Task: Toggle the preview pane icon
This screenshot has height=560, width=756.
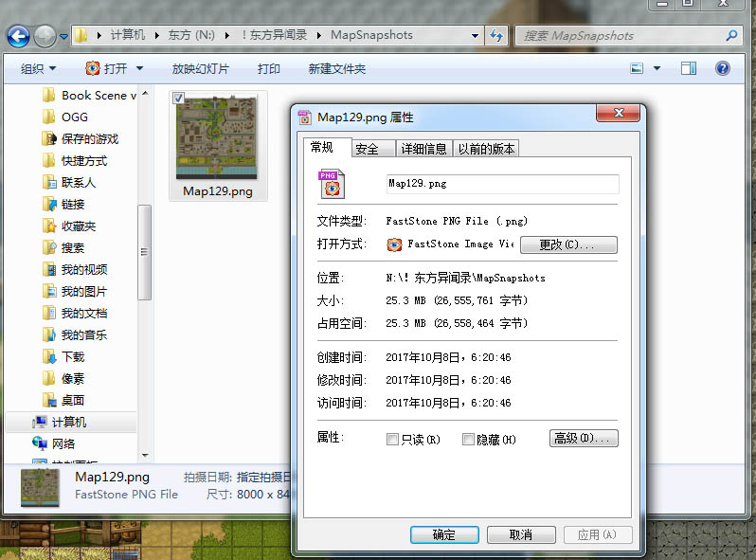Action: click(x=689, y=68)
